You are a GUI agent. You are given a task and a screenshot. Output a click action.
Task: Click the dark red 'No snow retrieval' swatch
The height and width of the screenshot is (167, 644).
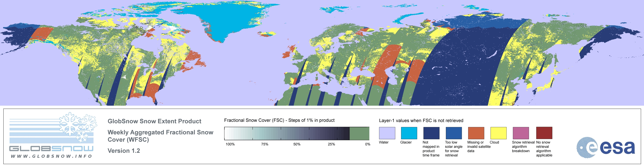[x=544, y=133]
